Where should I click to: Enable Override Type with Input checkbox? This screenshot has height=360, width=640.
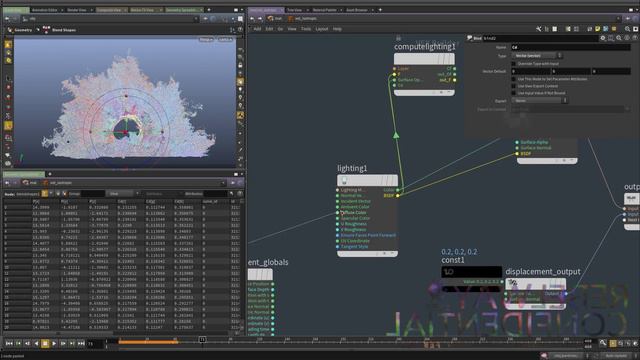click(x=513, y=64)
